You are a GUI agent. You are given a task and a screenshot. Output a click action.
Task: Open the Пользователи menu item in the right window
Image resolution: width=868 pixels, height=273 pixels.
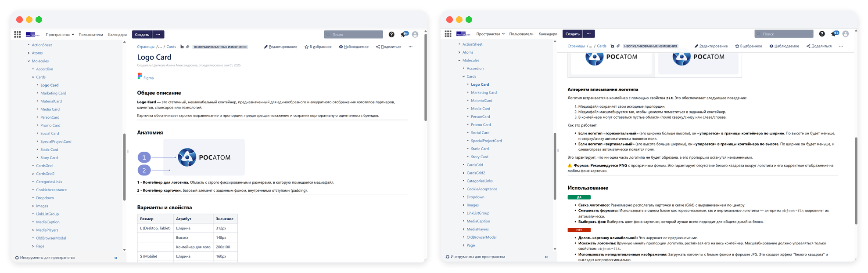[521, 34]
